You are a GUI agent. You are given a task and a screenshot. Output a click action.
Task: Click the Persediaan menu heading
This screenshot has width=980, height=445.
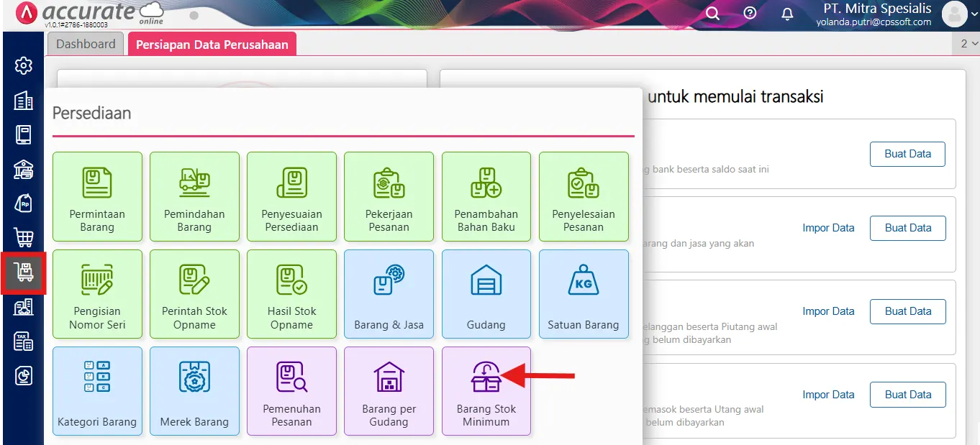coord(91,113)
